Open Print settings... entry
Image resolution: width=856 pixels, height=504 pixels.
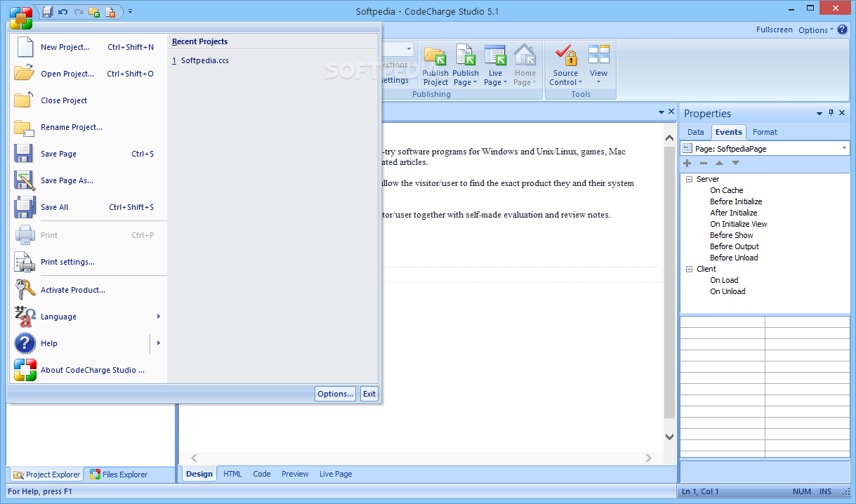click(88, 262)
